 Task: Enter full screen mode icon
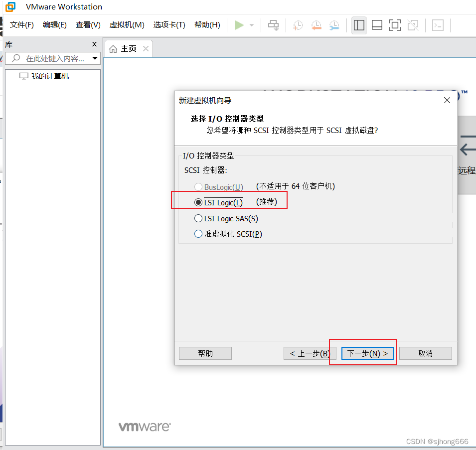tap(395, 25)
